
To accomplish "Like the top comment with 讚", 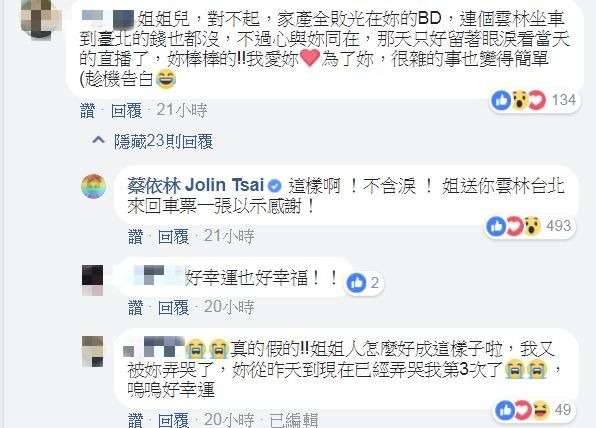I will coord(87,111).
